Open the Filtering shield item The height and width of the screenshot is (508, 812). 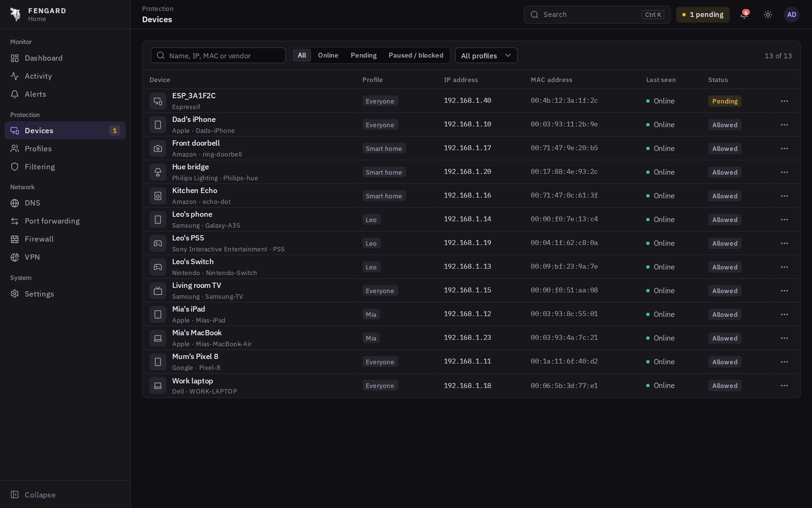coord(65,167)
